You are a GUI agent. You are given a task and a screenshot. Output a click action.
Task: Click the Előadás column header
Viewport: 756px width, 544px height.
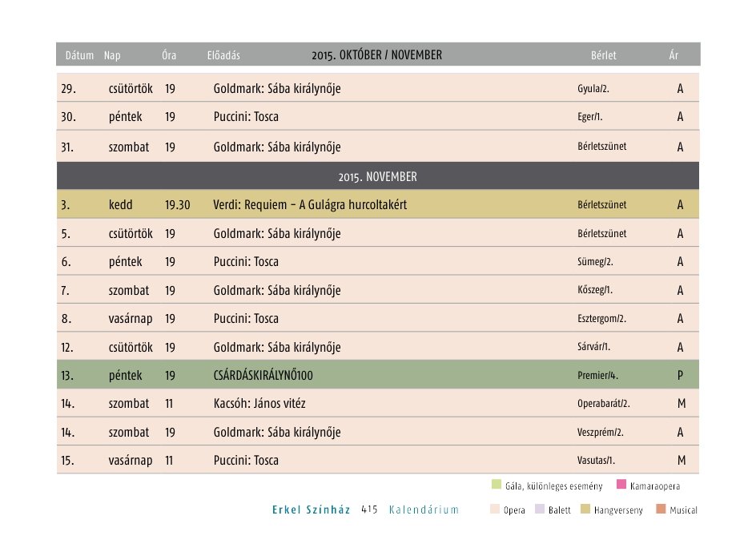(x=223, y=55)
